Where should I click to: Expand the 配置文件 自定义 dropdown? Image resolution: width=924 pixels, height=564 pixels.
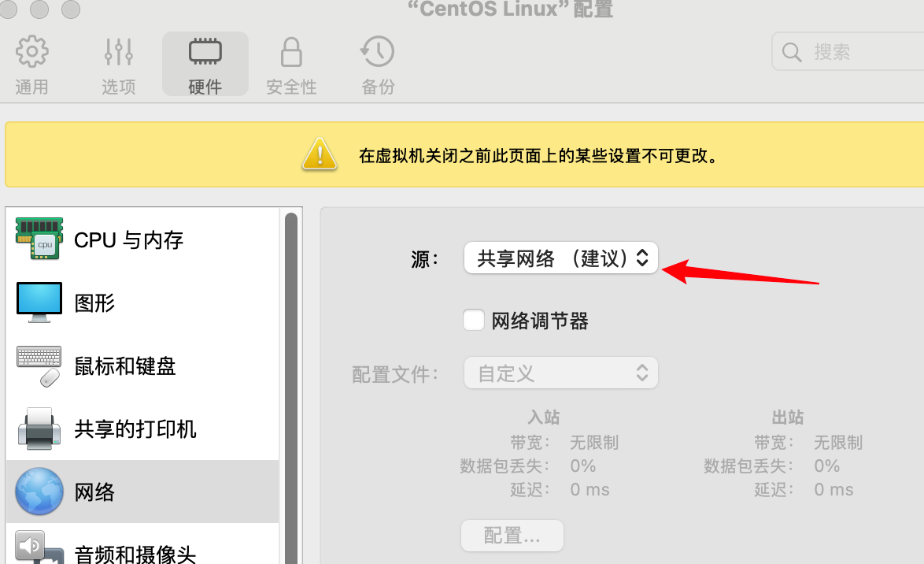[x=561, y=373]
